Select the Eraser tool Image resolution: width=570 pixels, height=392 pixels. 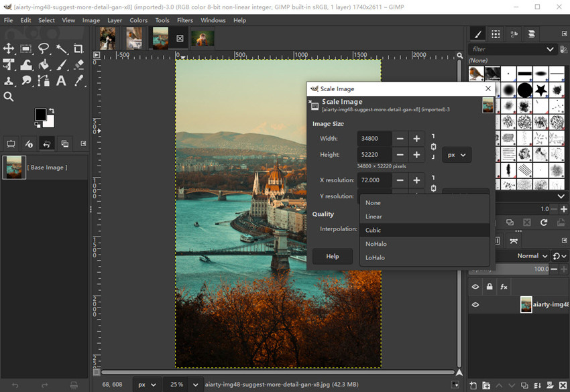78,64
